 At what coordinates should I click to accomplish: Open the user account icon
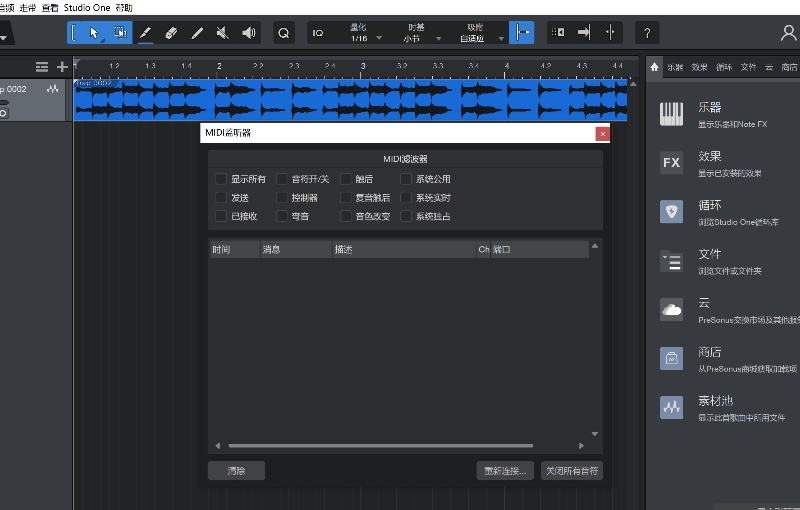[x=788, y=33]
